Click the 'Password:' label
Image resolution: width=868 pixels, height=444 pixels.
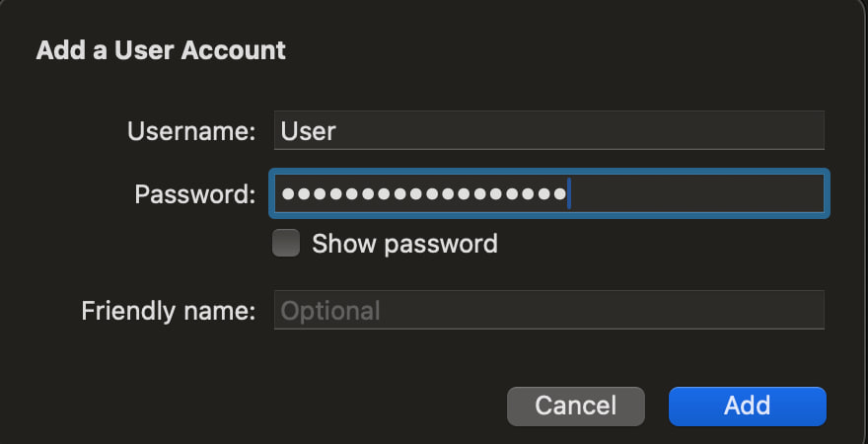coord(195,194)
